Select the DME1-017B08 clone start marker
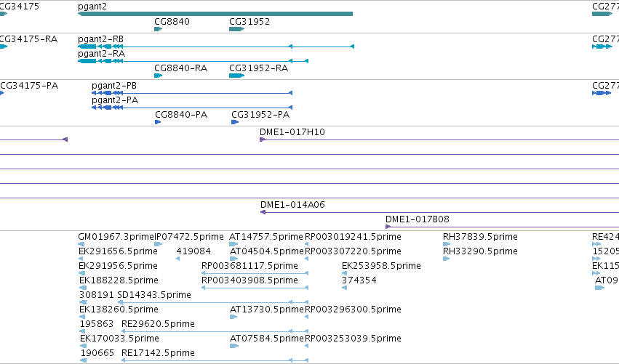This screenshot has width=619, height=364. click(x=388, y=227)
